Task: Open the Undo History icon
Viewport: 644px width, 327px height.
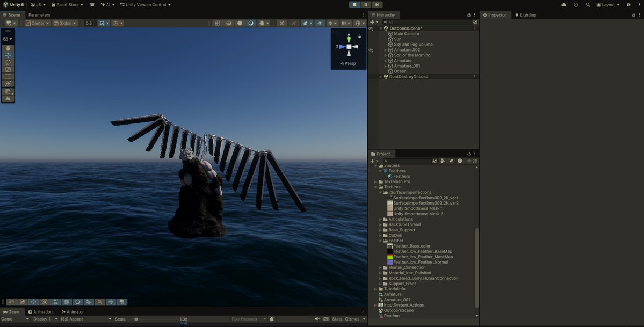Action: pyautogui.click(x=576, y=5)
